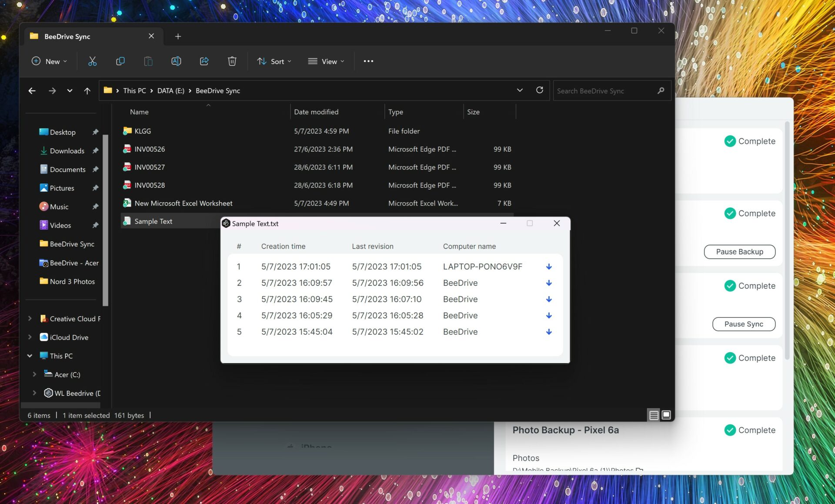835x504 pixels.
Task: Switch to large thumbnails view icon
Action: (x=666, y=415)
